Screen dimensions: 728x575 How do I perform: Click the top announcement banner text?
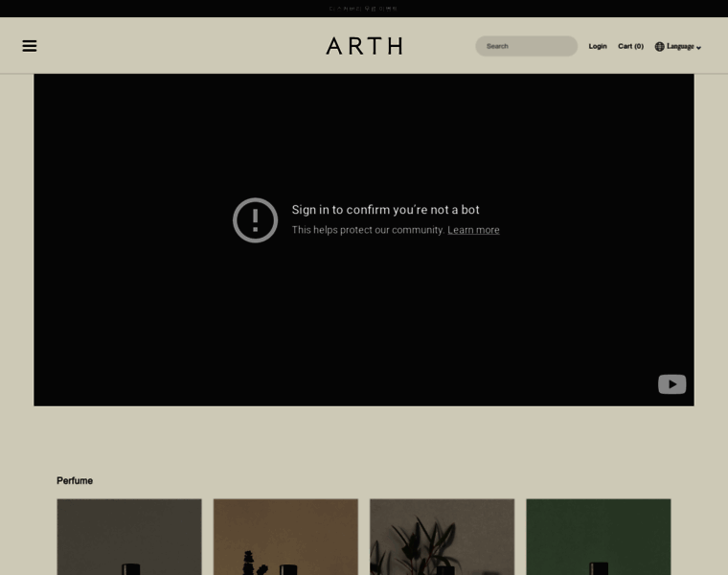coord(364,9)
